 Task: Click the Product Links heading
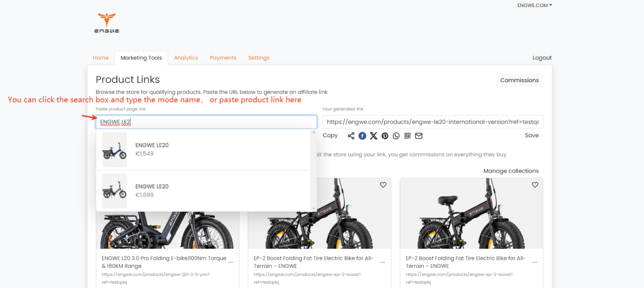tap(128, 79)
